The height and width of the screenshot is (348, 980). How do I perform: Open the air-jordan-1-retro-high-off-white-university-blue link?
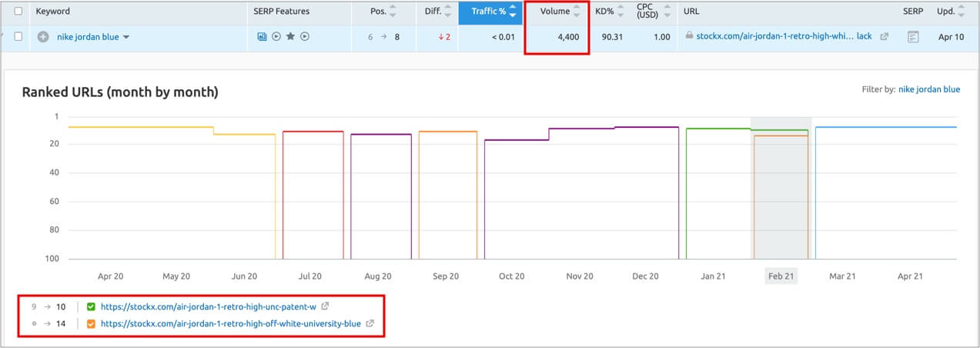(x=230, y=323)
